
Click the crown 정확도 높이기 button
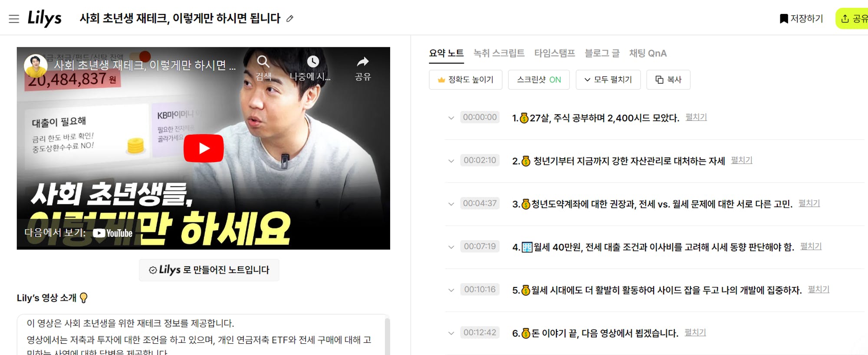click(465, 80)
